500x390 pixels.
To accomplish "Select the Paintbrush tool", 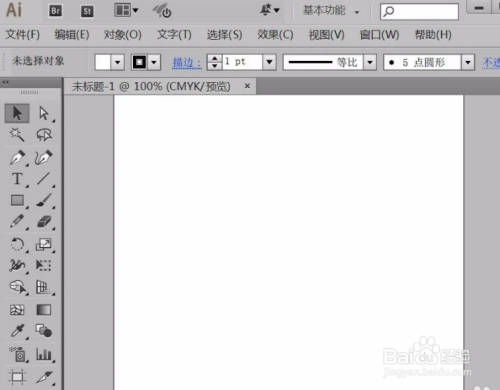I will click(x=44, y=200).
